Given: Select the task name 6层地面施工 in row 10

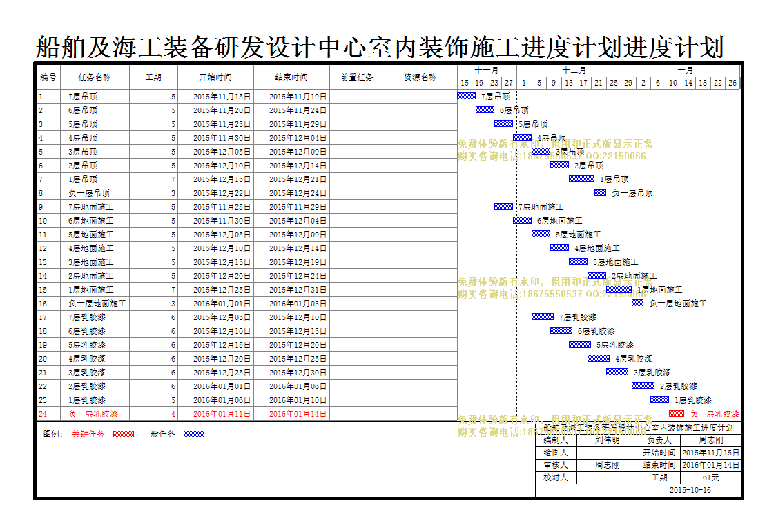Looking at the screenshot, I should [91, 221].
